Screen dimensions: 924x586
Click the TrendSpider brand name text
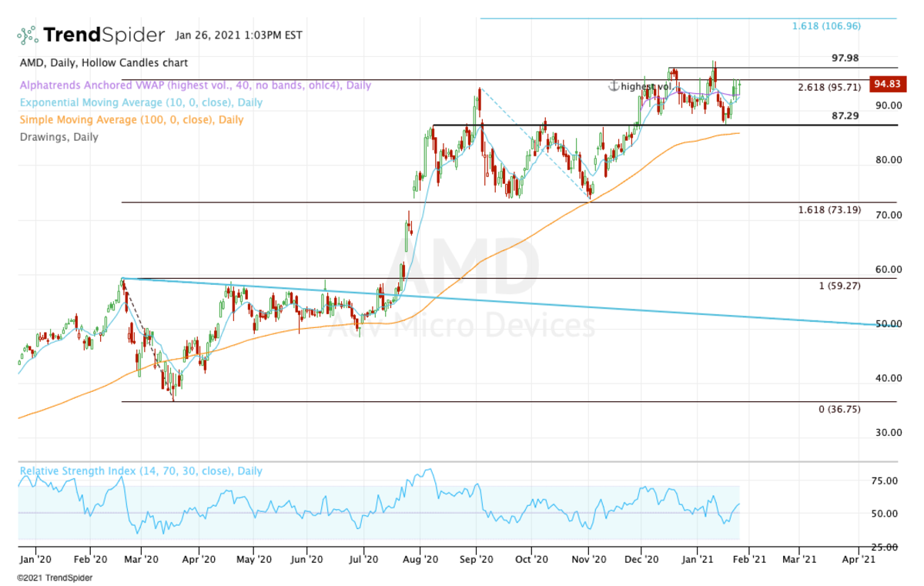tap(104, 35)
